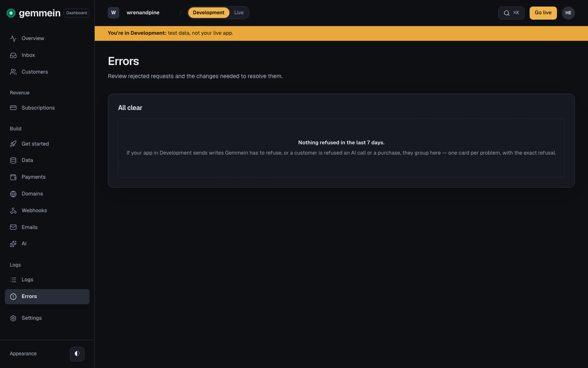
Task: Click the Payments wallet icon
Action: coord(13,177)
